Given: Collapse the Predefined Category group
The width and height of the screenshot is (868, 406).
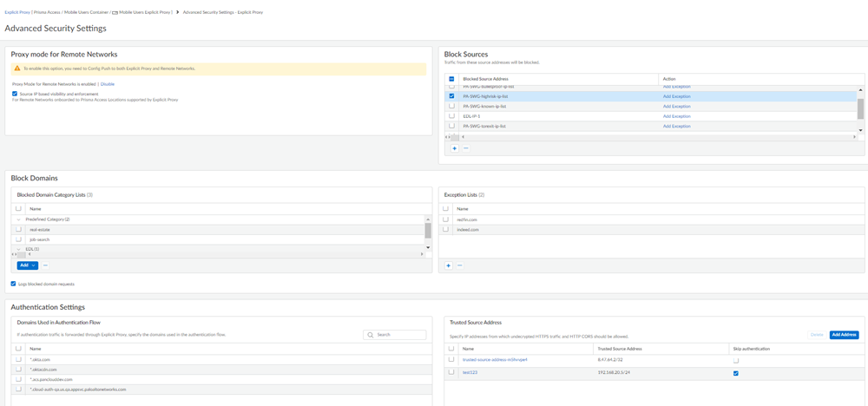Looking at the screenshot, I should point(18,219).
